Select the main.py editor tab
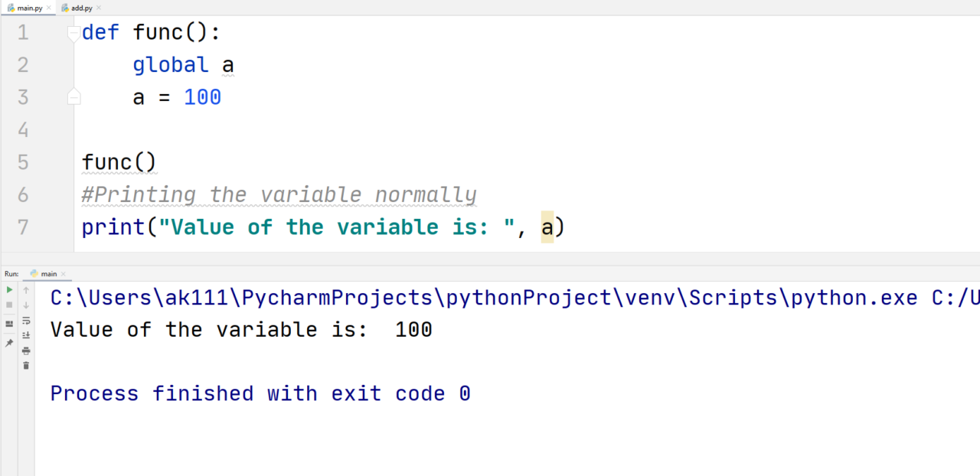 (28, 7)
